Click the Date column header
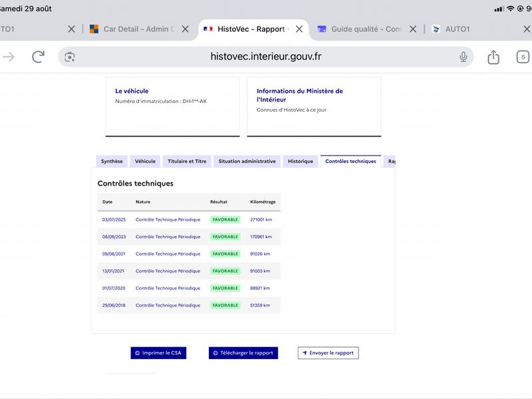 pyautogui.click(x=107, y=202)
